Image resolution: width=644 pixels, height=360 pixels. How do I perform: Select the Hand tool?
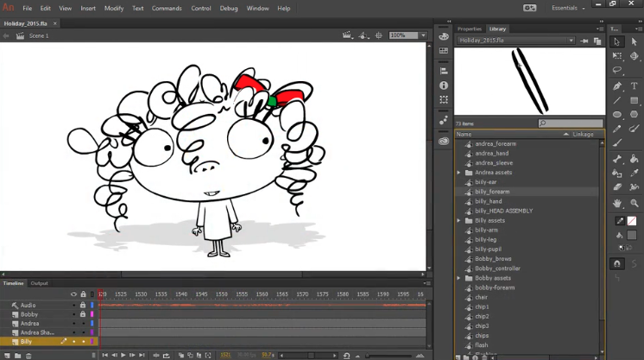[x=617, y=203]
